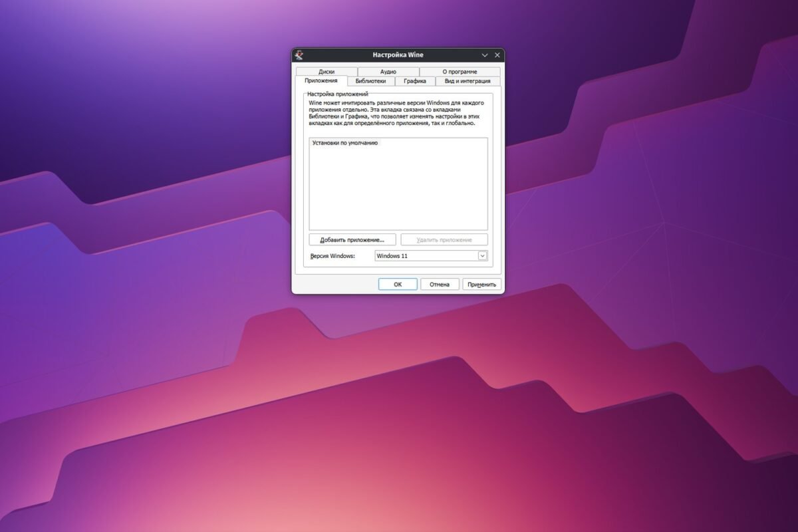Click the Применить button
This screenshot has height=532, width=798.
(x=482, y=284)
